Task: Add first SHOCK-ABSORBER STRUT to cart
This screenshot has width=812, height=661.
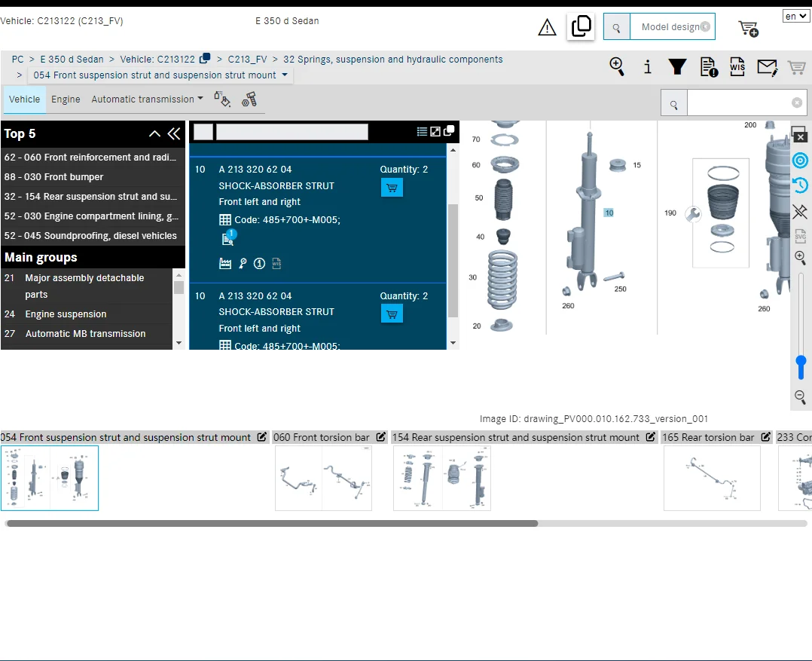Action: click(392, 188)
